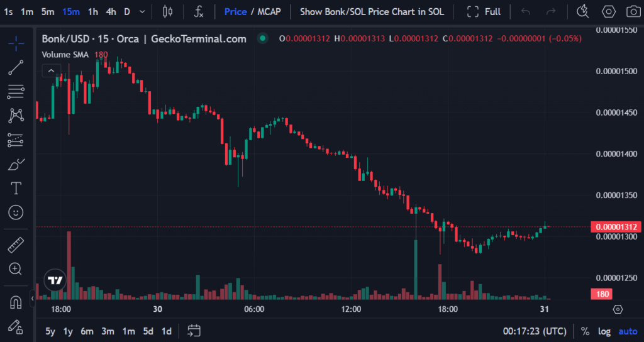
Task: Select the 5d date range
Action: click(x=148, y=331)
